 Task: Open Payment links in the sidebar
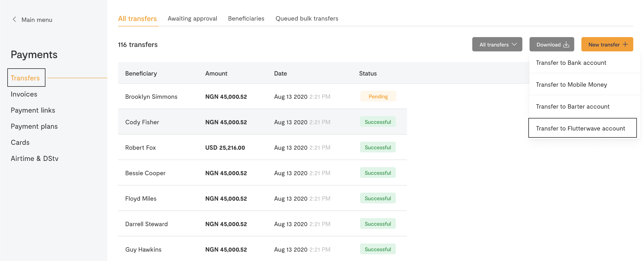click(x=33, y=110)
